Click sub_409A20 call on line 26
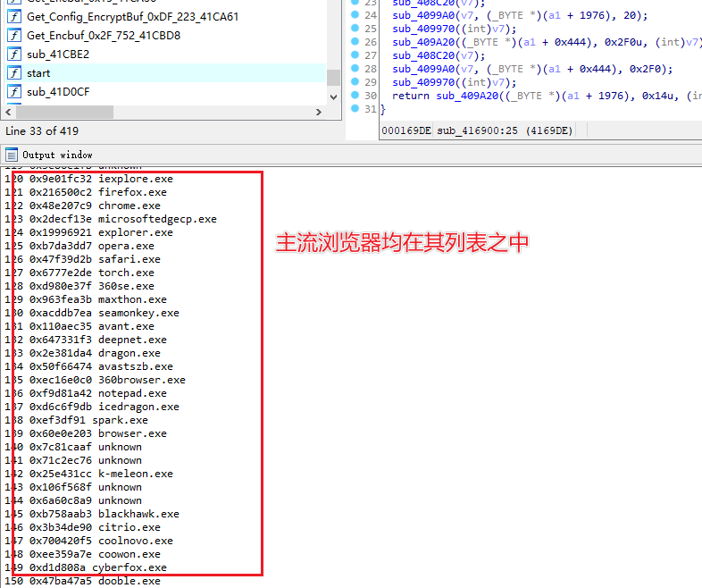Viewport: 702px width, 588px height. tap(423, 43)
